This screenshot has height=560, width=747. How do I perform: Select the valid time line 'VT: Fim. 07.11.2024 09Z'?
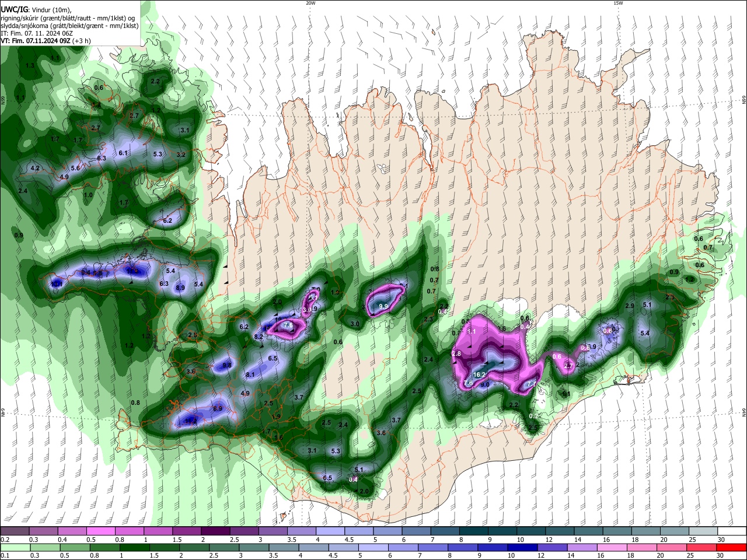pyautogui.click(x=35, y=41)
